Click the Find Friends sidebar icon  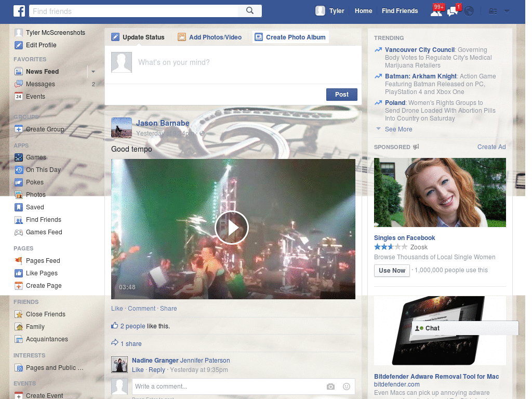coord(19,220)
